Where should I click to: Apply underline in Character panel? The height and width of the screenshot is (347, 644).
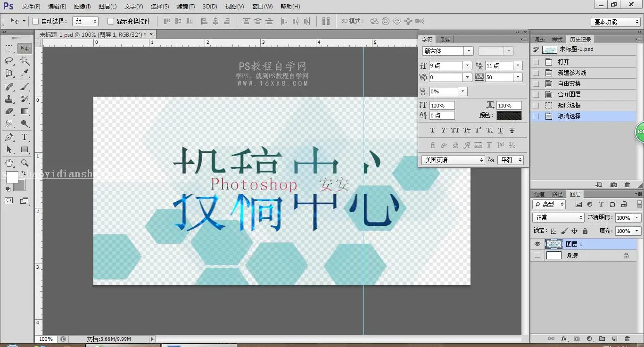point(501,130)
